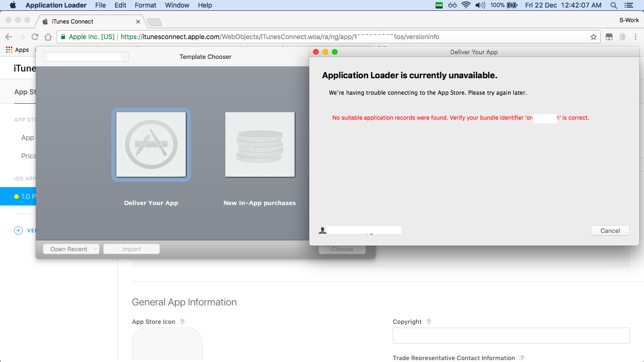Click the S-Work profile button
Screen dimensions: 644x362
[x=629, y=20]
